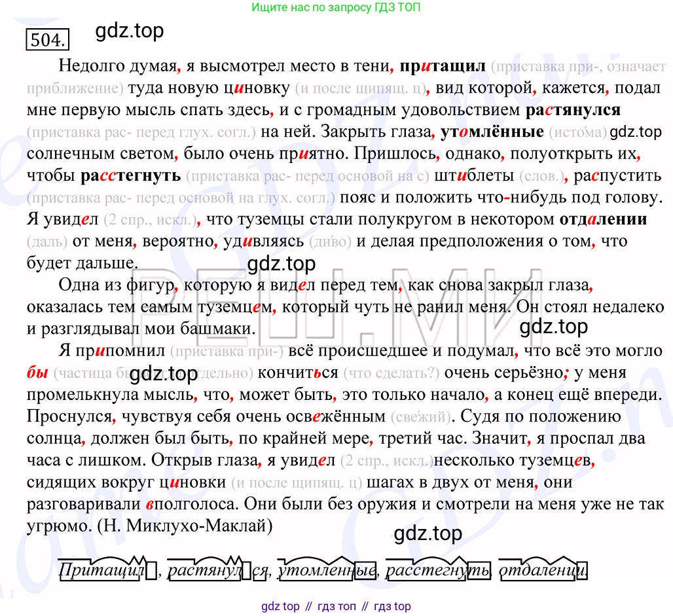The width and height of the screenshot is (673, 616).
Task: Open the gdz top footer link
Action: tap(280, 607)
